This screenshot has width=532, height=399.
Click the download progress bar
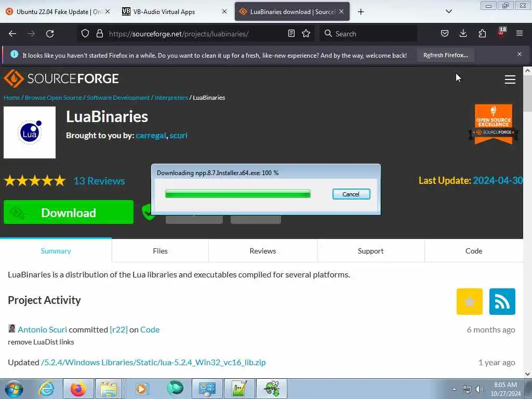[x=237, y=194]
